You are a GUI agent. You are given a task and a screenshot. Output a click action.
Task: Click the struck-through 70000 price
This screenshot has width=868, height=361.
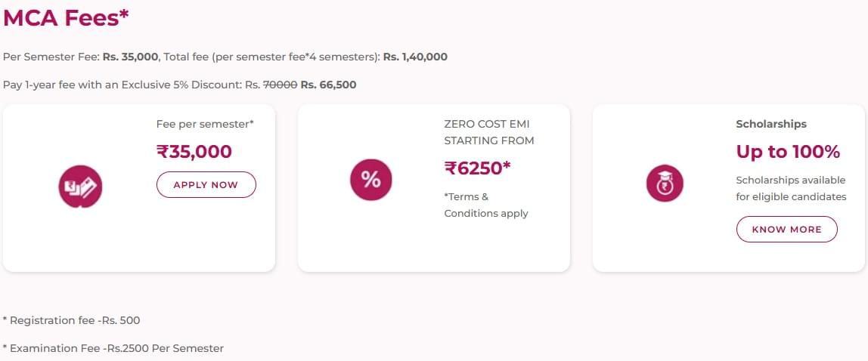point(280,85)
